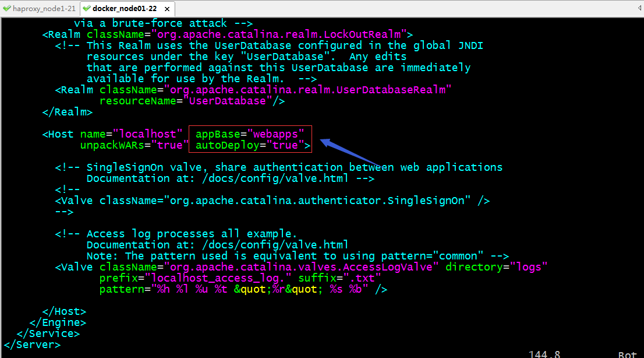Screen dimensions: 644x358
Task: Click the Host name="localhost" text
Action: point(112,134)
